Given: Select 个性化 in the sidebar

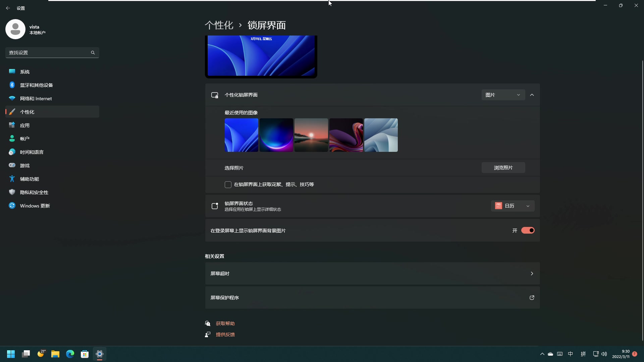Looking at the screenshot, I should (x=52, y=112).
